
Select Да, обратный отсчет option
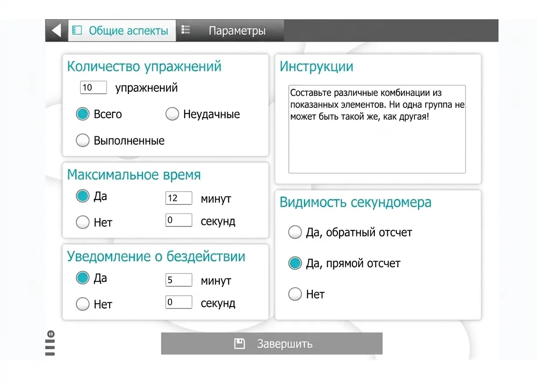pyautogui.click(x=295, y=232)
